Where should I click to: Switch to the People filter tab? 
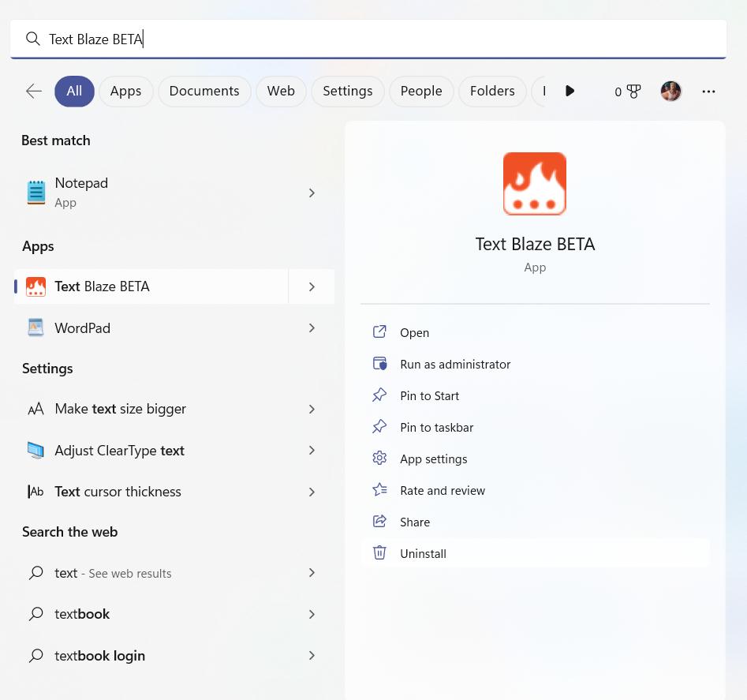point(421,91)
